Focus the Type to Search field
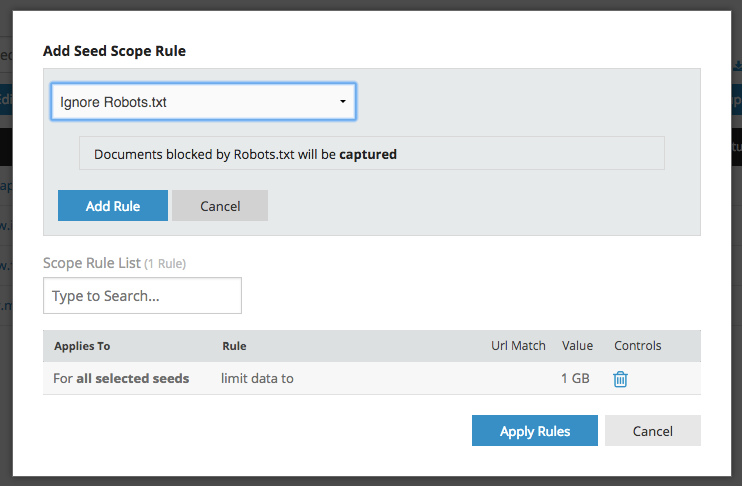 tap(142, 296)
